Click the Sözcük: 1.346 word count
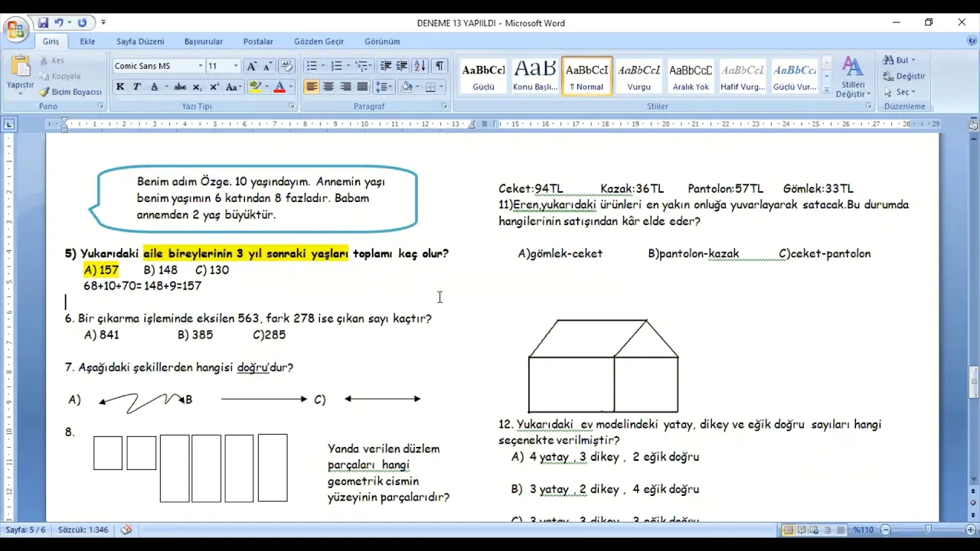The image size is (980, 551). 83,530
